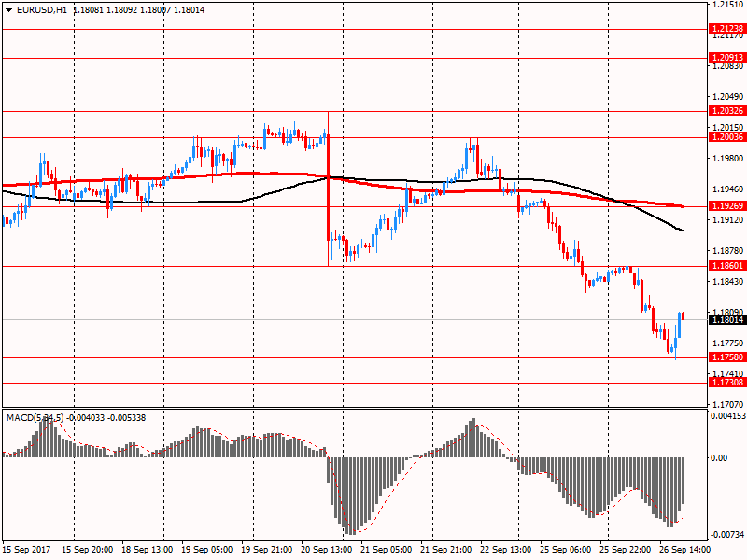Select the tall red spike candle on 20 Sep
This screenshot has height=560, width=747.
click(329, 189)
